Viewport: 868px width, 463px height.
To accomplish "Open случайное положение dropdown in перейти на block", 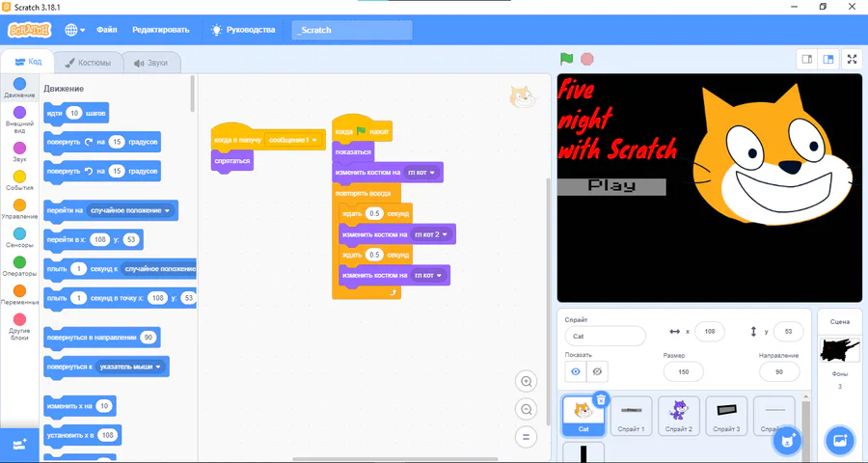I will click(x=130, y=210).
